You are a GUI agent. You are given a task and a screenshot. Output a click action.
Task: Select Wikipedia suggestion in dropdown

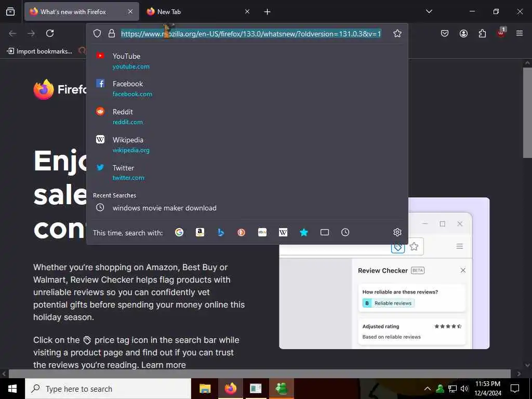[247, 145]
